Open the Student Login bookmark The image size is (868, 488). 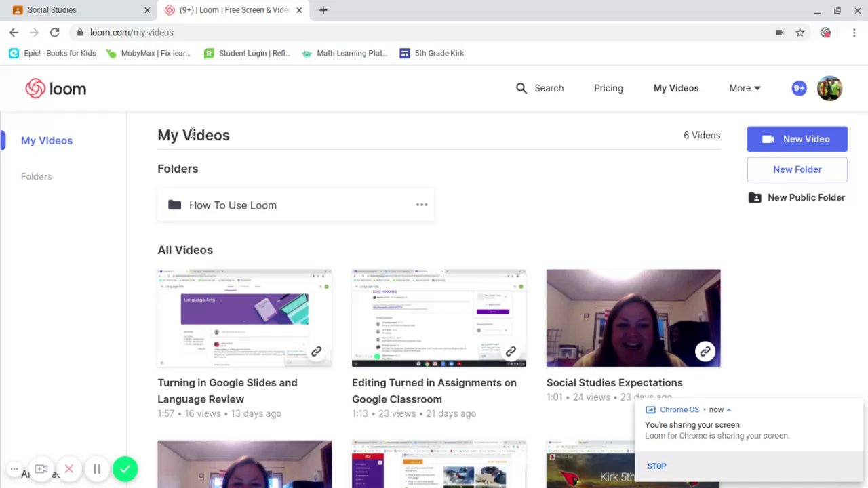coord(248,53)
